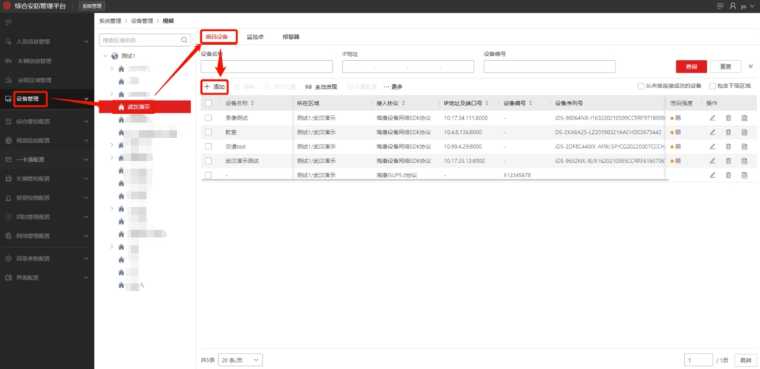Viewport: 760px width, 369px height.
Task: Click the red 查询 search button
Action: (691, 66)
